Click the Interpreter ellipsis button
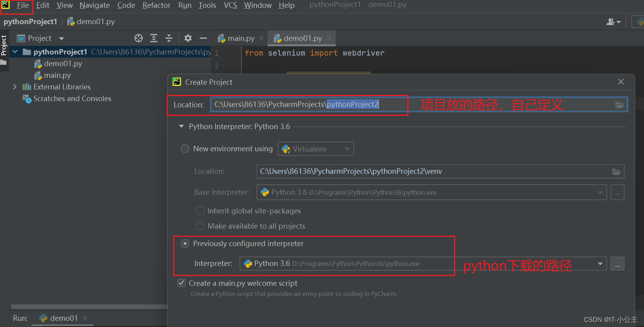This screenshot has width=644, height=327. point(618,264)
